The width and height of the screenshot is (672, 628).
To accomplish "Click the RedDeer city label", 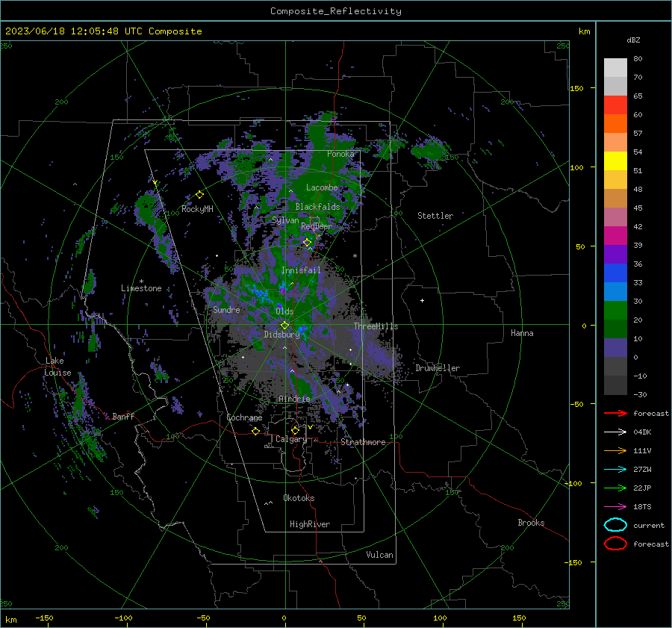I will [x=317, y=226].
